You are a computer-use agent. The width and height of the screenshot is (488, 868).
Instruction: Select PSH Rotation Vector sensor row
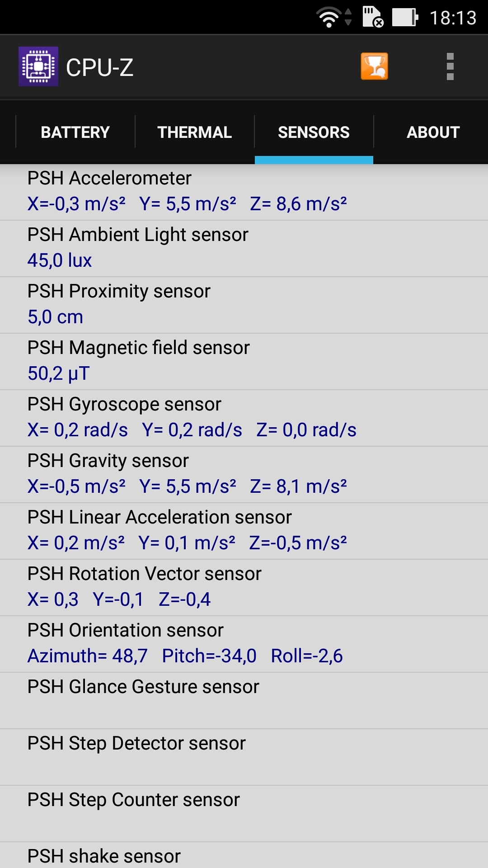coord(244,588)
